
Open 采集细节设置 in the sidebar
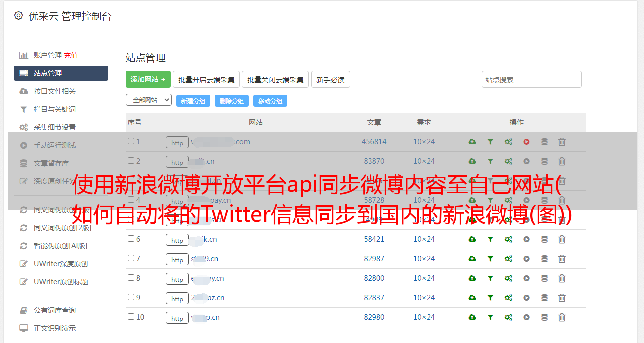coord(55,127)
